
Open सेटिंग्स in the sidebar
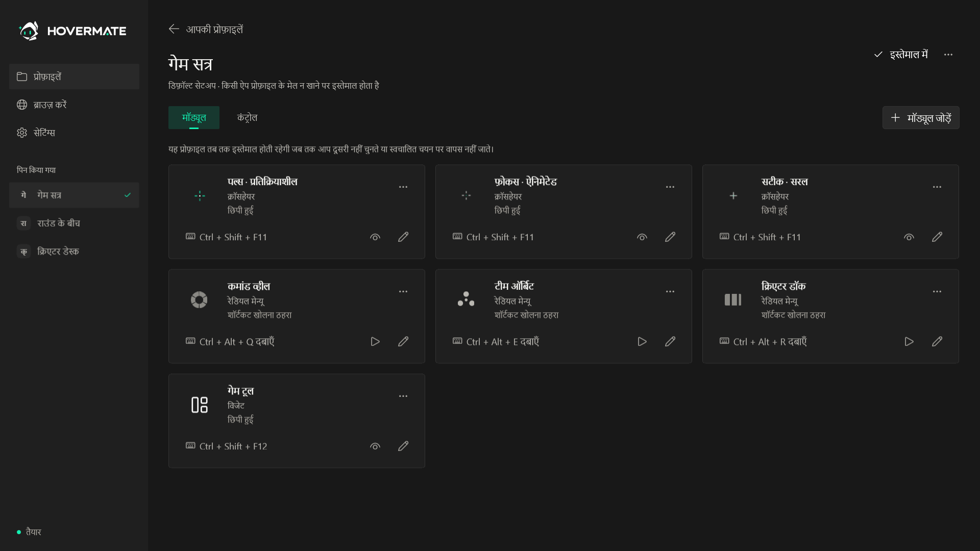tap(74, 133)
